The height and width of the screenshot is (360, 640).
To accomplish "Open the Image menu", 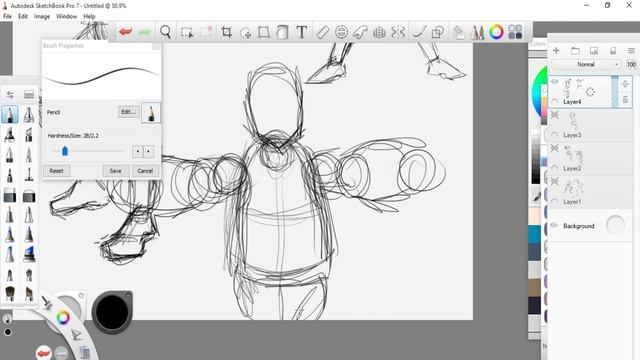I will (x=42, y=16).
